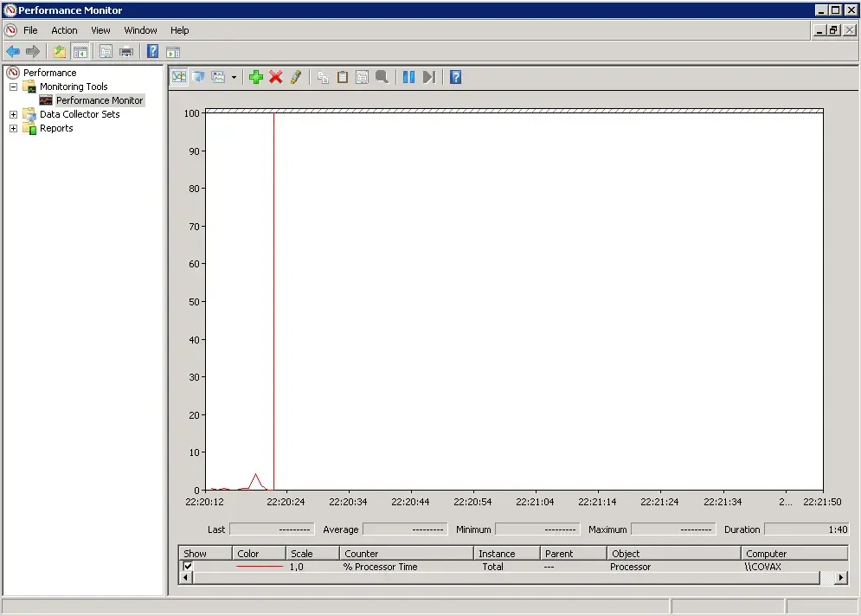Freeze the display with pause button

[x=409, y=77]
